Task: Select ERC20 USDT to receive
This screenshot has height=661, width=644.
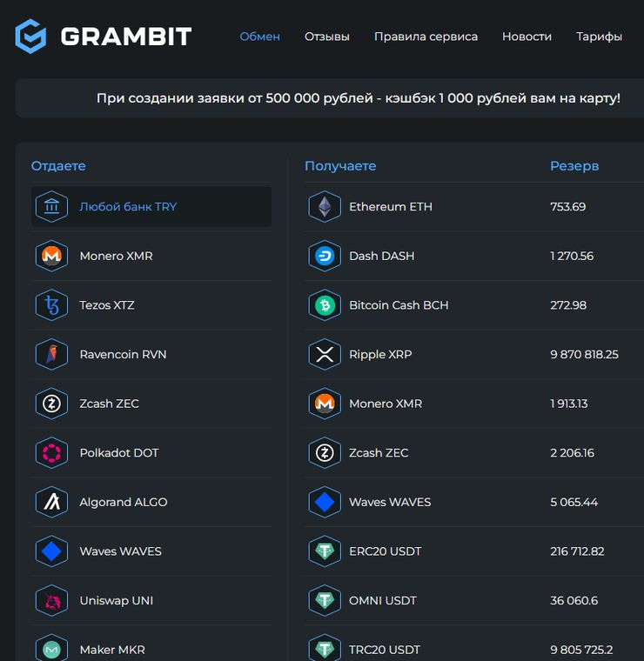Action: (x=474, y=551)
